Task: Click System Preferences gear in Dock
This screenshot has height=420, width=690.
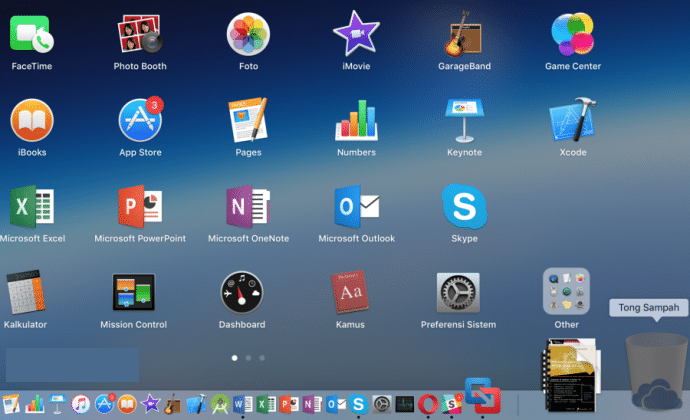Action: coord(382,404)
